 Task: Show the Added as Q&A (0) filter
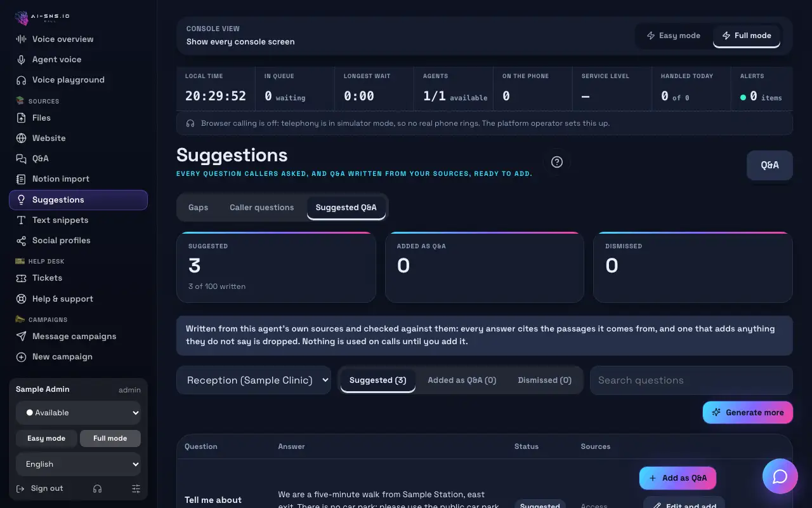(x=462, y=380)
